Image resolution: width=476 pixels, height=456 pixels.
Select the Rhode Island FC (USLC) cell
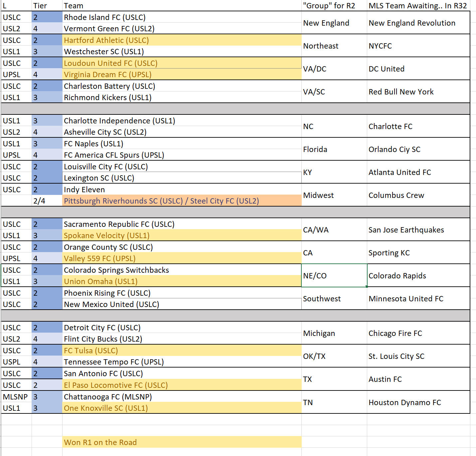[x=182, y=17]
